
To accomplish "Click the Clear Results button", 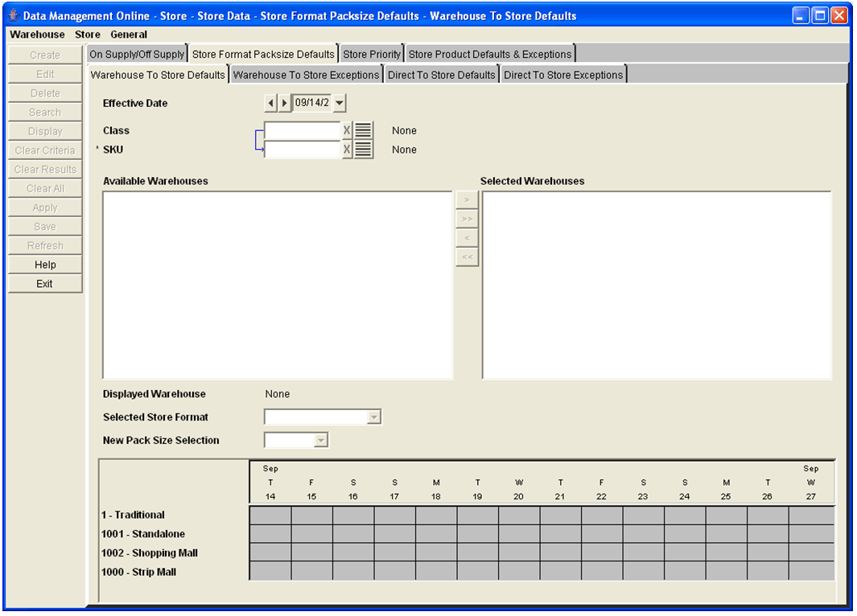I will pos(45,170).
